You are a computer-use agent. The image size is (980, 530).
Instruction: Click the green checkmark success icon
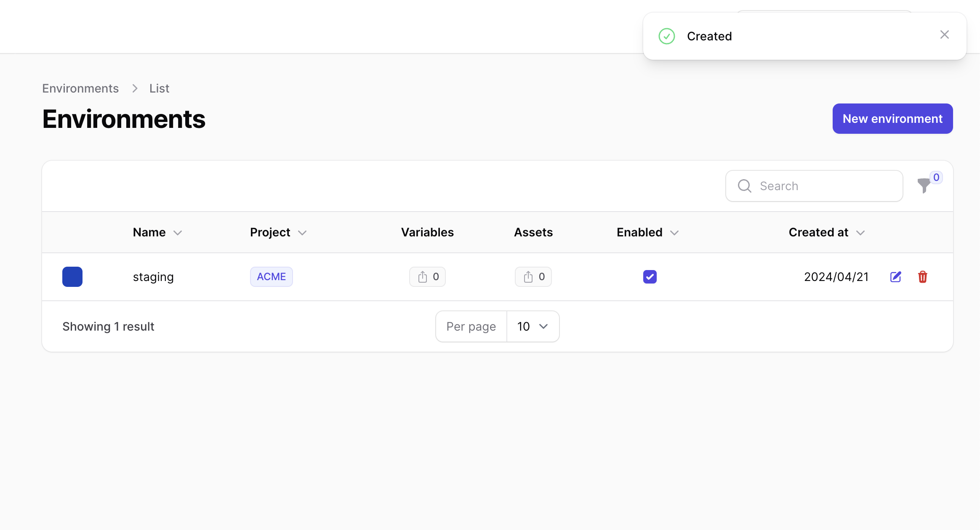click(666, 36)
